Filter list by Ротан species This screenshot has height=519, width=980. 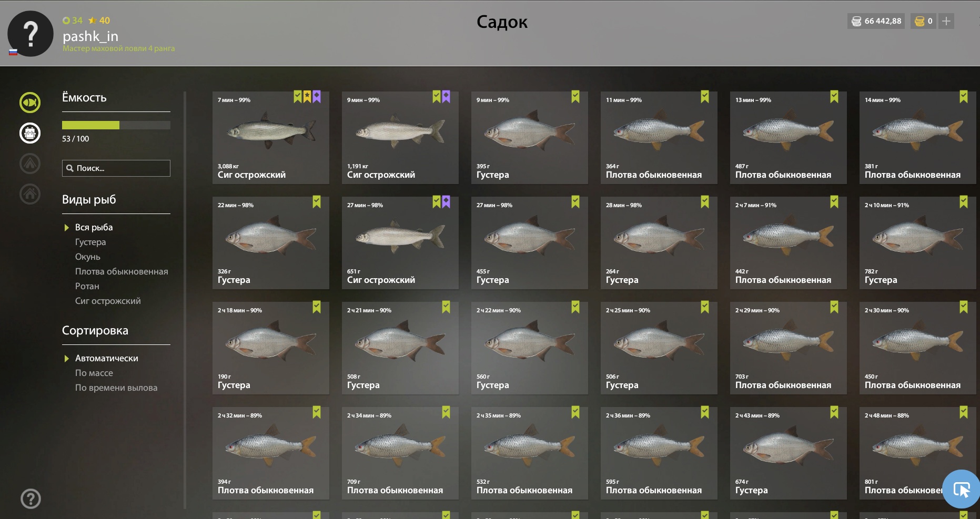(87, 286)
